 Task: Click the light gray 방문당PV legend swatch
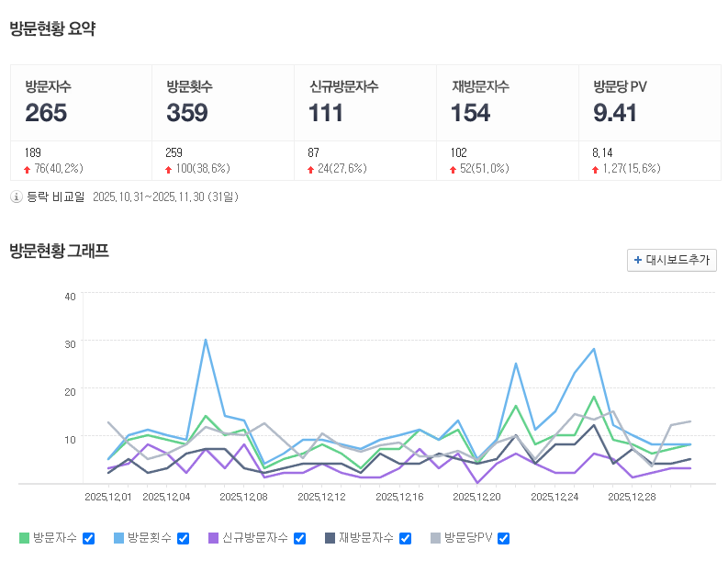coord(435,538)
